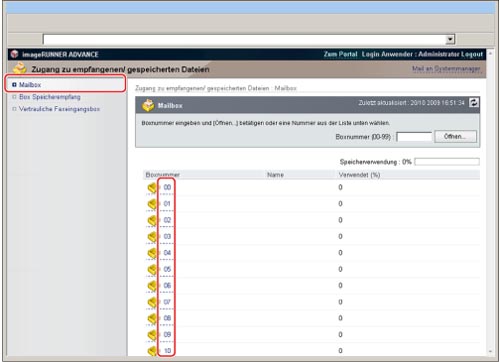
Task: Click the mailbox folder icon for box 06
Action: point(152,286)
